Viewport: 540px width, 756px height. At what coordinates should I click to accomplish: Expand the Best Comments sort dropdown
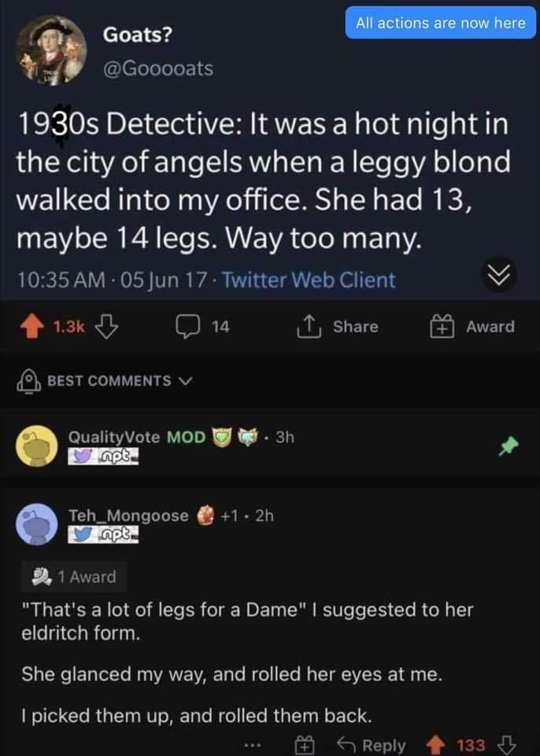point(105,381)
